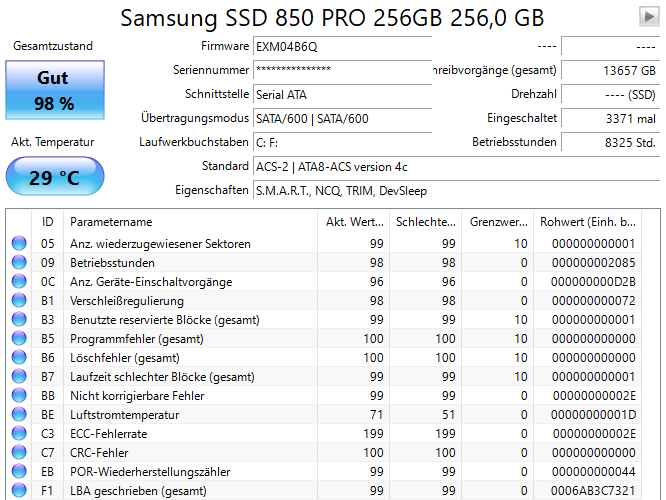Click status orb for POR-Wiederherstellungszähler

pos(19,472)
